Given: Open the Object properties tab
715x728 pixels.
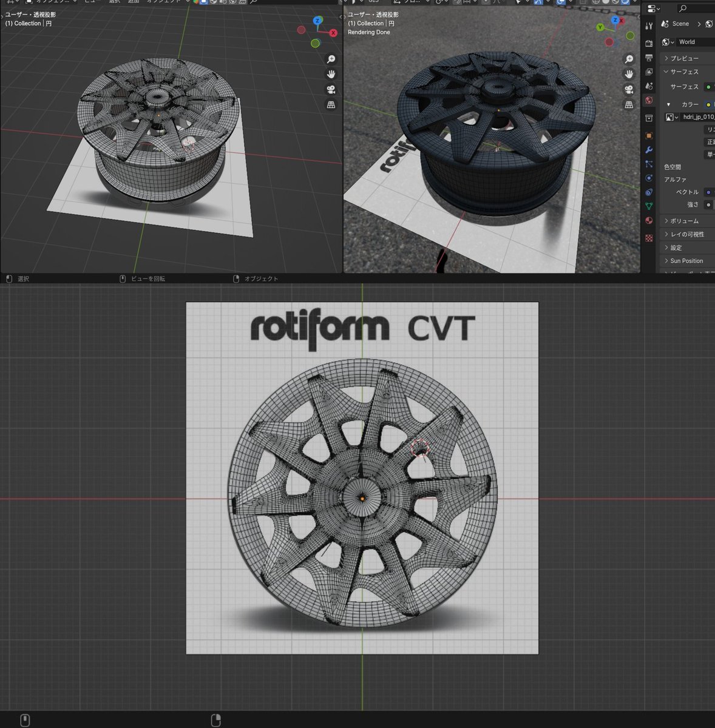Looking at the screenshot, I should 649,135.
